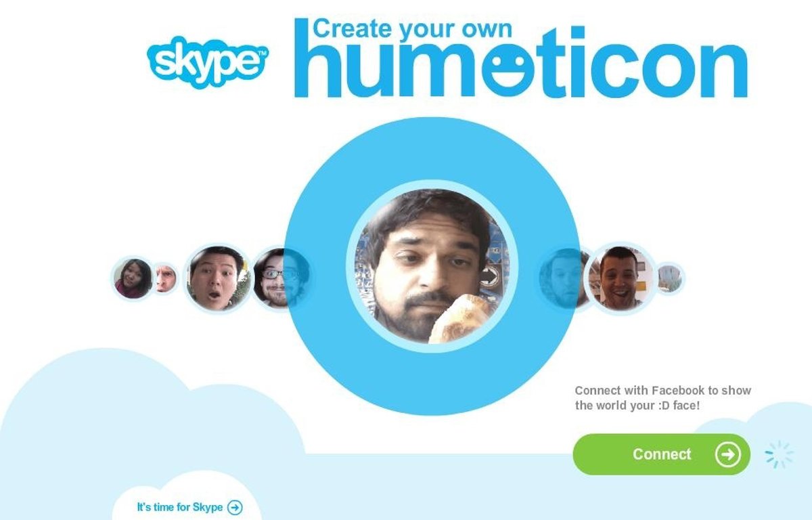812x520 pixels.
Task: Click the arrow icon overlaying the center photo
Action: (x=489, y=276)
